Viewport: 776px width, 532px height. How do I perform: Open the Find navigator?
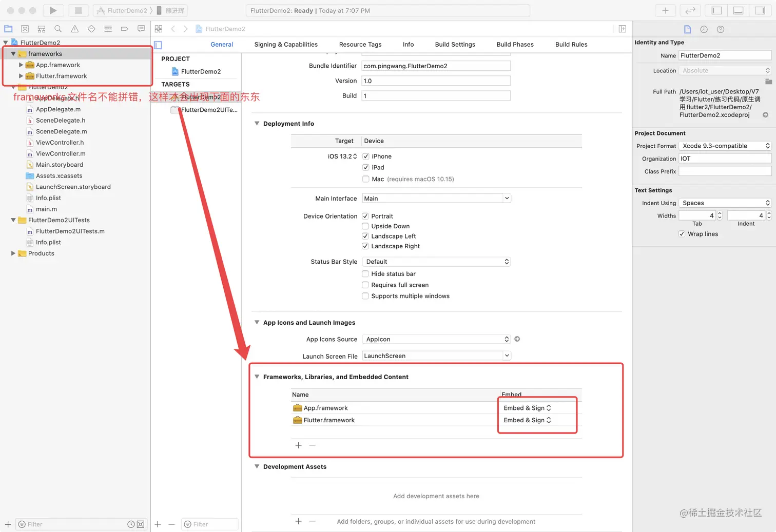[58, 29]
